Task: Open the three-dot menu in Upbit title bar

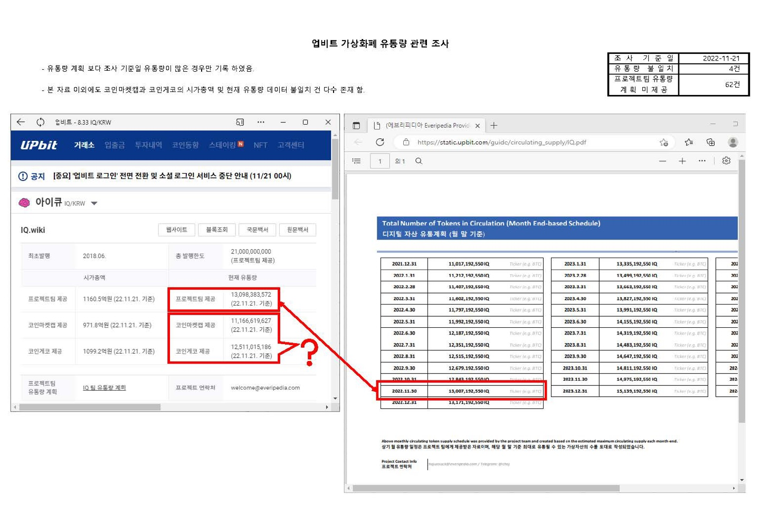Action: point(261,122)
